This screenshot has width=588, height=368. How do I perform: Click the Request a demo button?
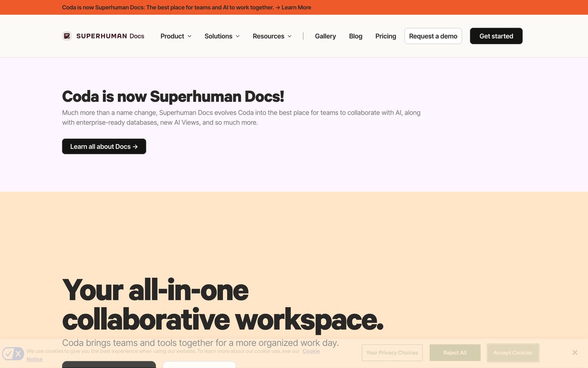(433, 36)
